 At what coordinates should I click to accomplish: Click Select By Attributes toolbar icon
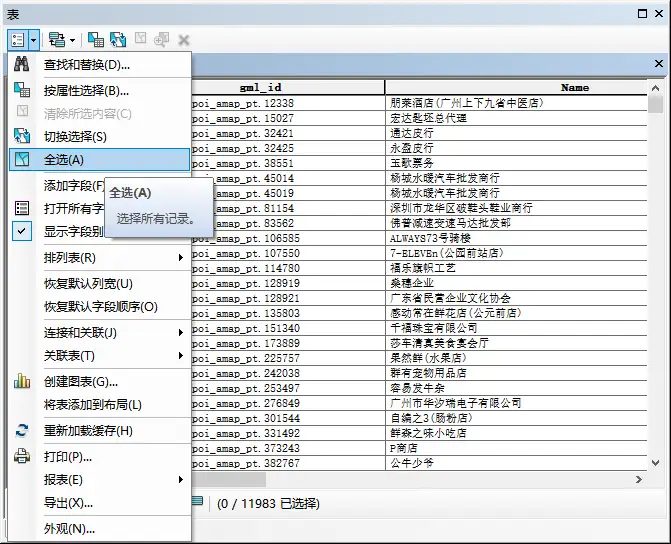pos(96,40)
